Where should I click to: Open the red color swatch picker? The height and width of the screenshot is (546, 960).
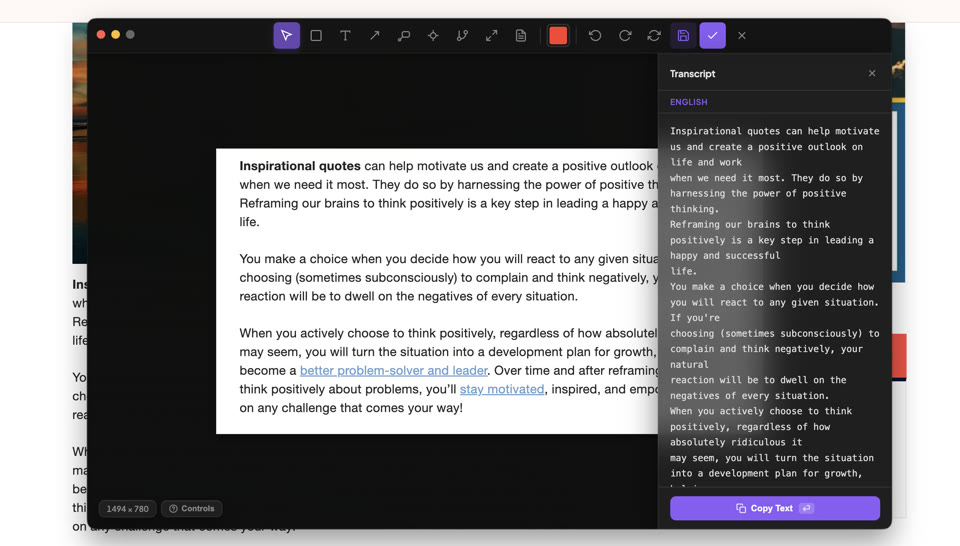tap(558, 36)
